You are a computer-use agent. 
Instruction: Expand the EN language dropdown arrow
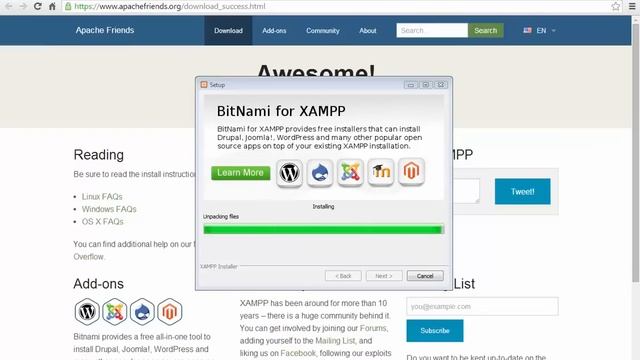tap(553, 31)
